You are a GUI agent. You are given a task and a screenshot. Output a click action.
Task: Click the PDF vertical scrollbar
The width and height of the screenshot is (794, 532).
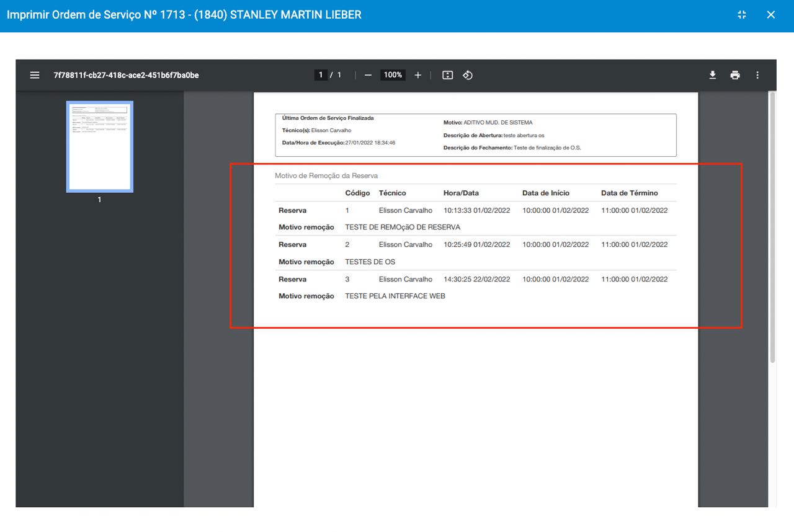point(772,227)
